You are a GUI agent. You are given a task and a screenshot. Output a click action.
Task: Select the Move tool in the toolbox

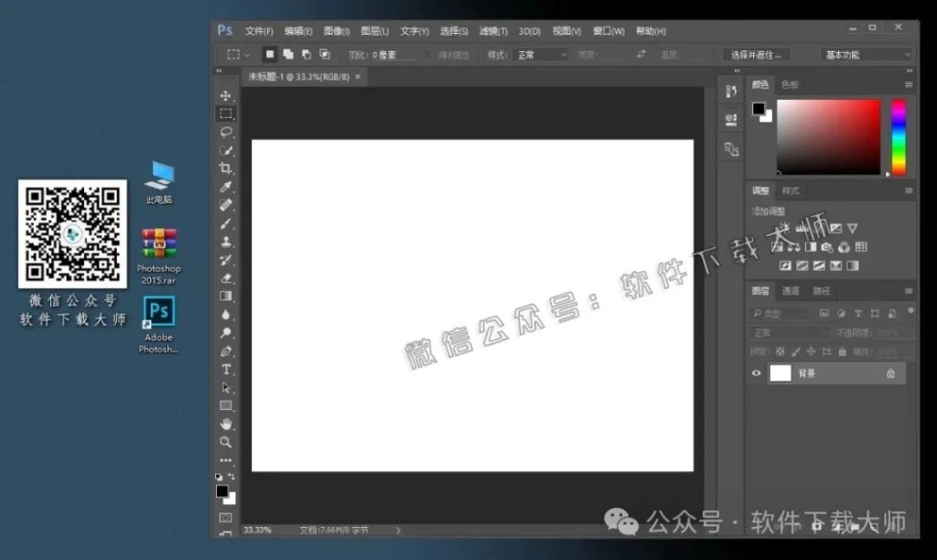[226, 95]
